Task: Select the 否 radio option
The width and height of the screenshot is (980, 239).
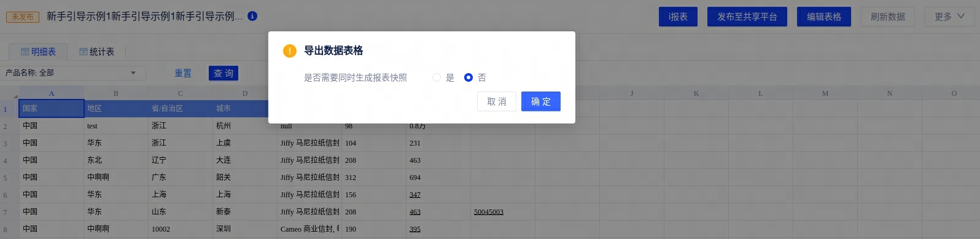Action: 469,77
